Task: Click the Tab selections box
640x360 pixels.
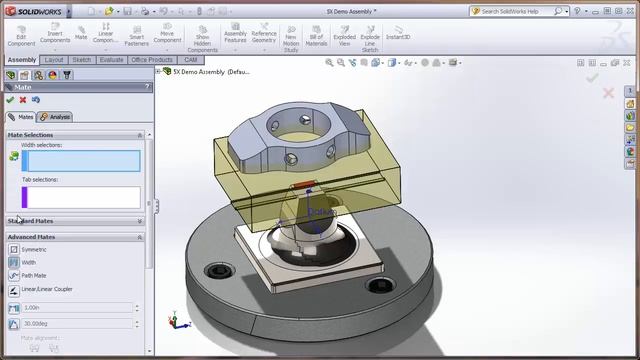Action: (x=81, y=197)
